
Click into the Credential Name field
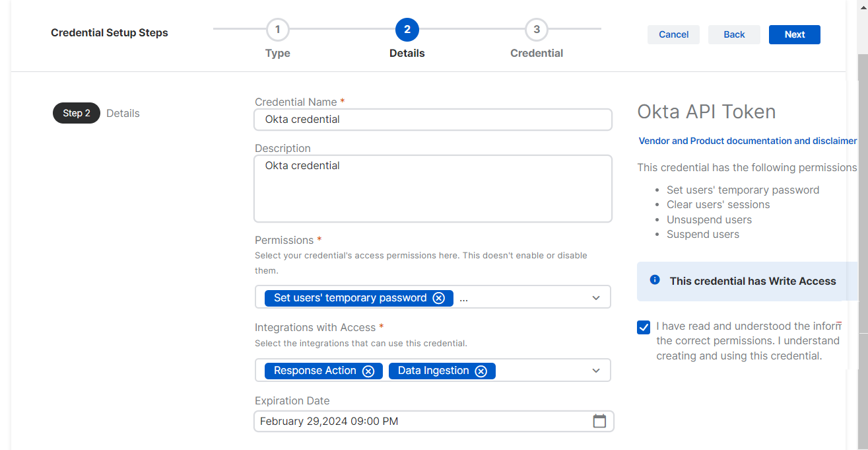tap(432, 120)
